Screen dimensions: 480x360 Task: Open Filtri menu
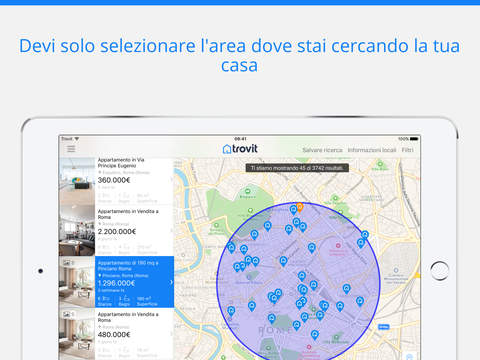(x=407, y=150)
